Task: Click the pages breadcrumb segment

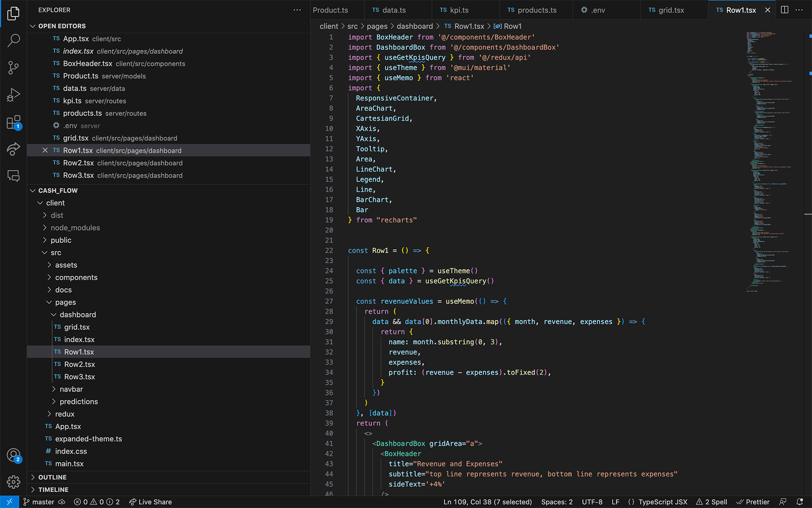Action: click(x=377, y=26)
